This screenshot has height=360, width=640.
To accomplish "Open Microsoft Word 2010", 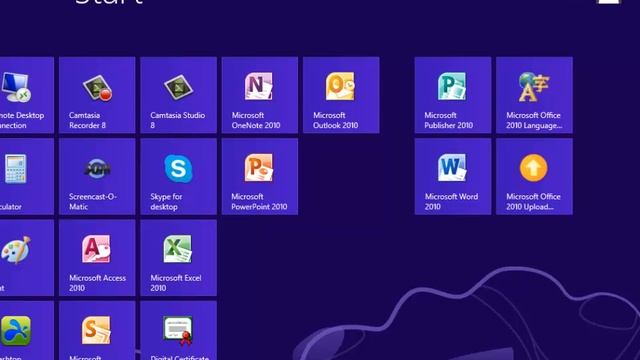I will pos(453,176).
